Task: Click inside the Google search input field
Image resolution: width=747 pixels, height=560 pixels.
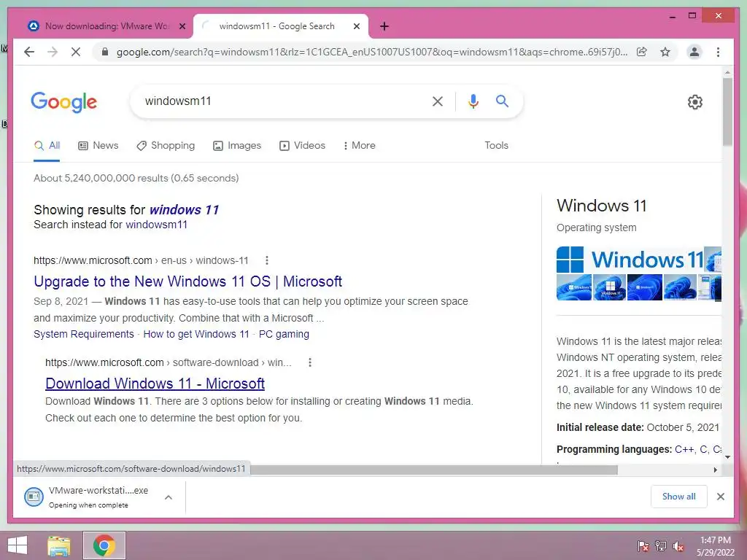Action: coord(281,101)
